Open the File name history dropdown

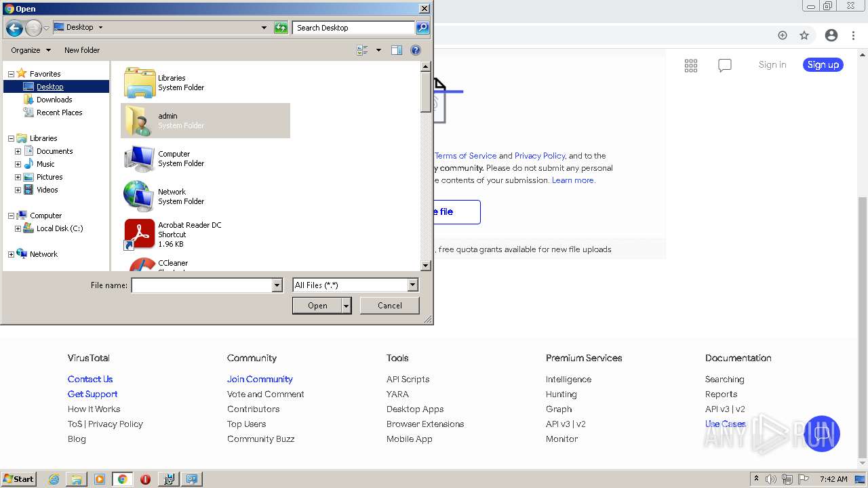pyautogui.click(x=277, y=285)
